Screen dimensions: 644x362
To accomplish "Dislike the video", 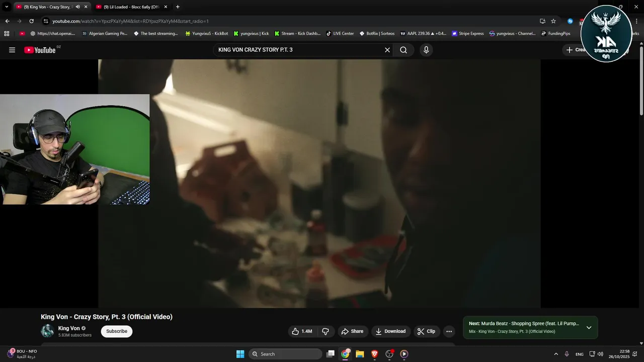I will [x=326, y=331].
